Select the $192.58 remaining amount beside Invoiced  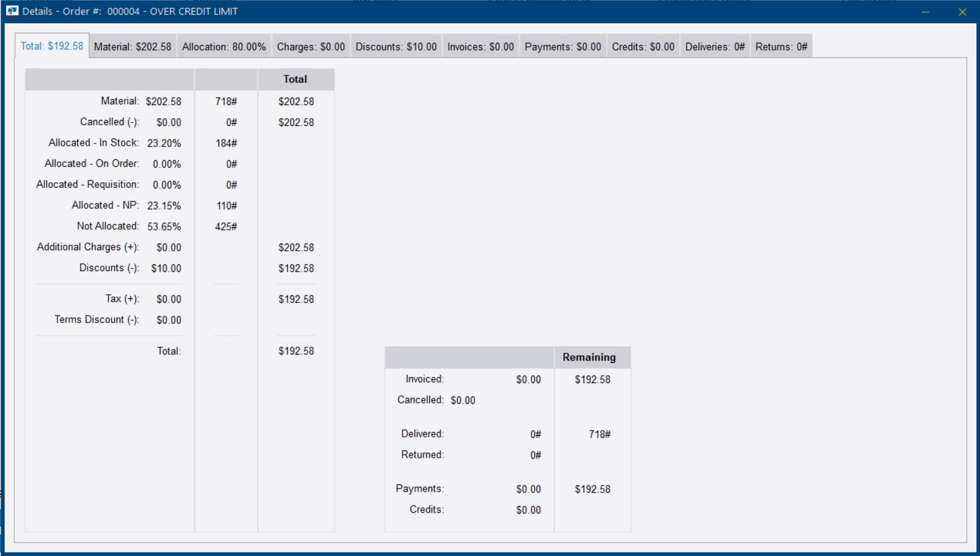(x=593, y=380)
